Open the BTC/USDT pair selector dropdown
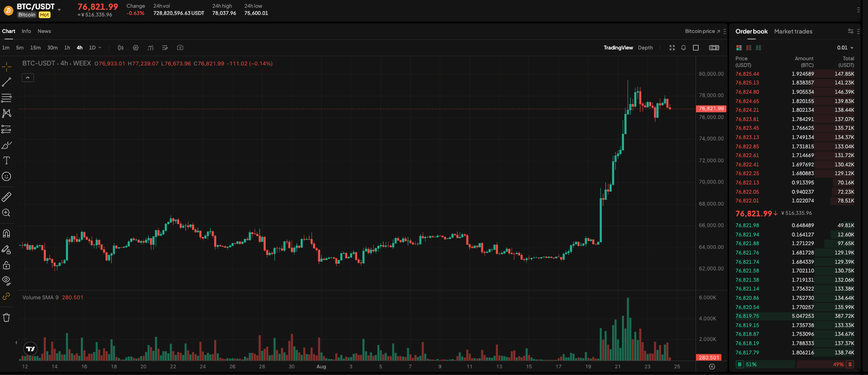This screenshot has height=375, width=868. click(59, 9)
